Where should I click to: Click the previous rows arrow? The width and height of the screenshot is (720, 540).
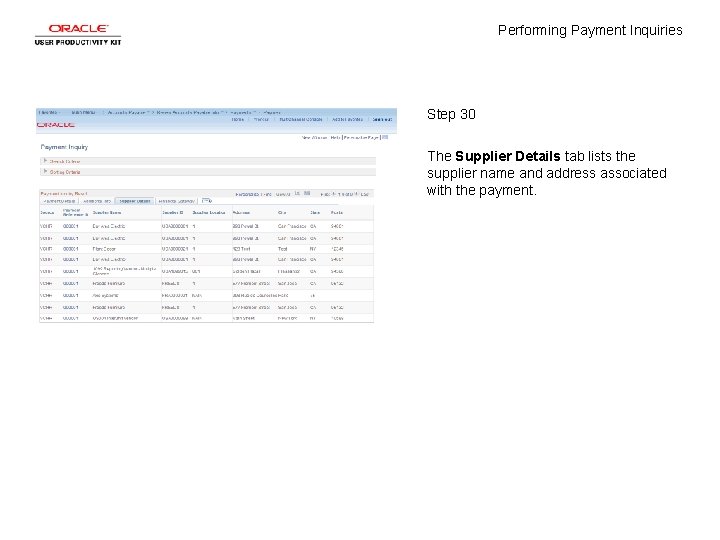point(334,194)
